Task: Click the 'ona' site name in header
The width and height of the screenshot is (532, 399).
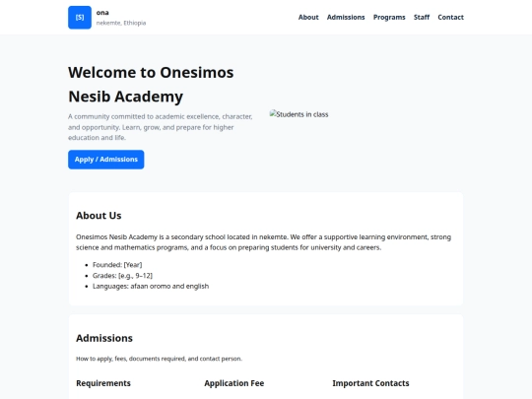Action: coord(102,13)
